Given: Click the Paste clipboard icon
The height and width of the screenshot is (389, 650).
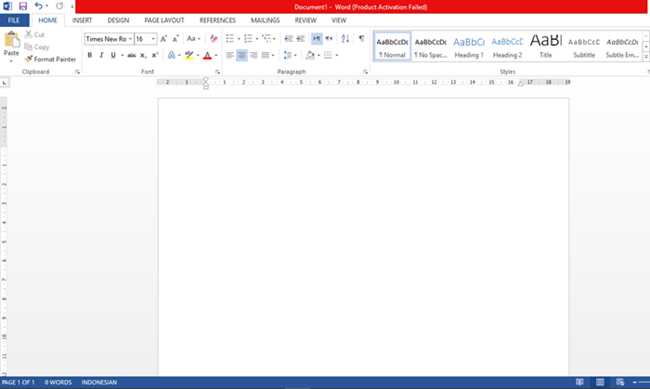Looking at the screenshot, I should [x=12, y=40].
